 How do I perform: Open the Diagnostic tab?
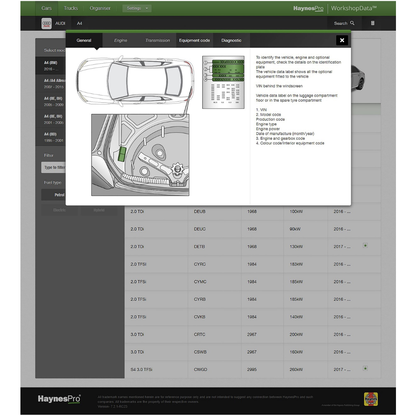tap(231, 40)
